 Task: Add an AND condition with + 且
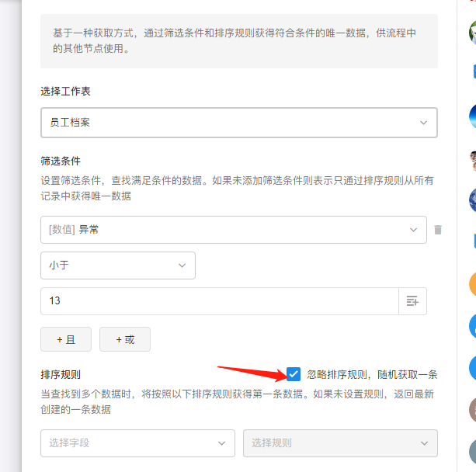coord(66,339)
